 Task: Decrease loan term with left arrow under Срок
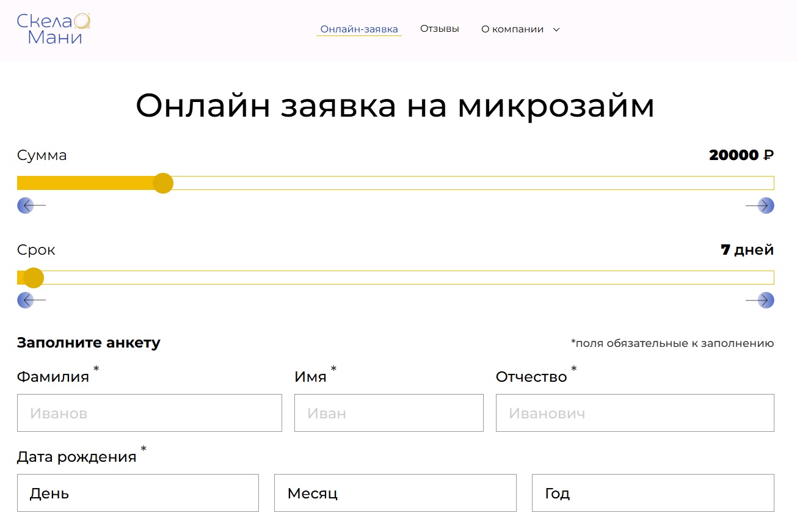(31, 301)
